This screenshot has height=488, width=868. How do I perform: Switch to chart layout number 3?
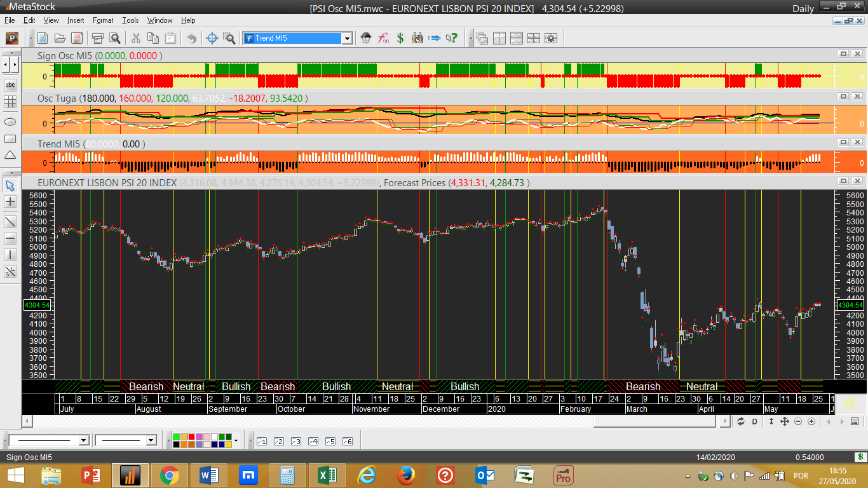click(x=295, y=441)
